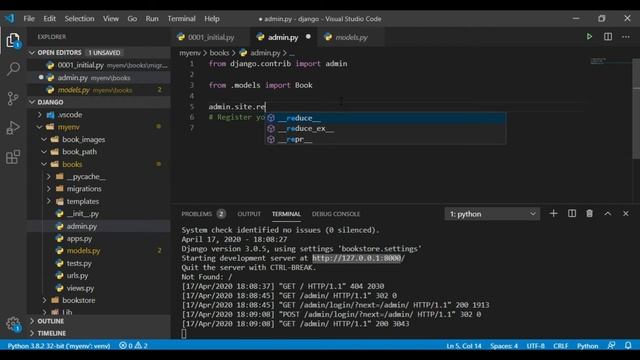Open the File menu
Screen dimensions: 640x360
click(29, 19)
